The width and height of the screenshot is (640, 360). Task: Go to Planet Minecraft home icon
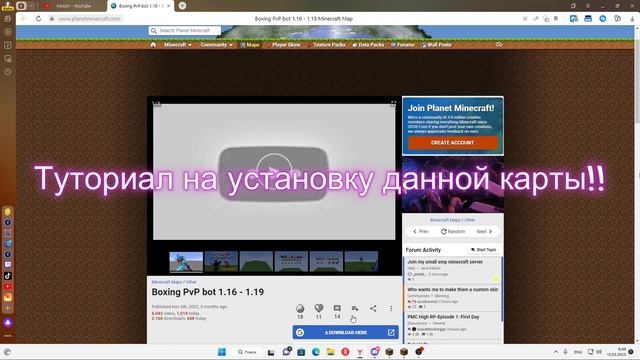click(153, 44)
